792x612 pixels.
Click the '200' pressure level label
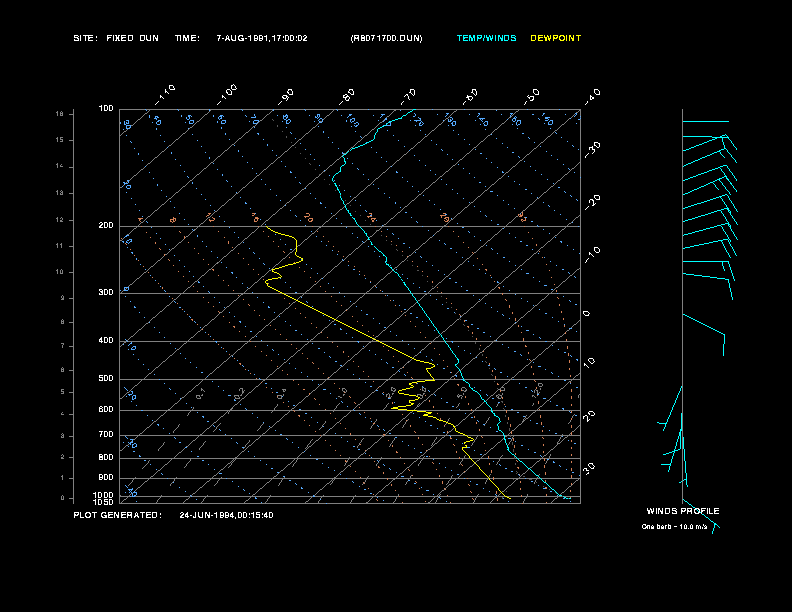click(106, 226)
